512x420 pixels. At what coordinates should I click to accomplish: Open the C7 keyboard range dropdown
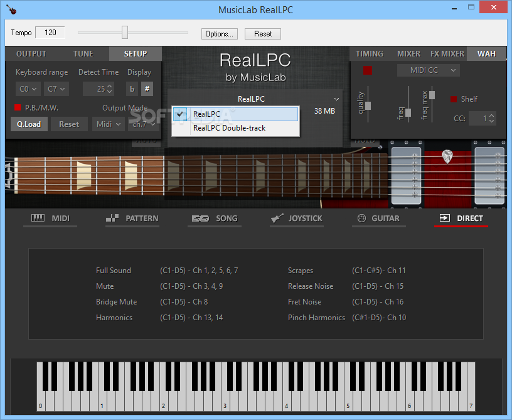pos(56,89)
